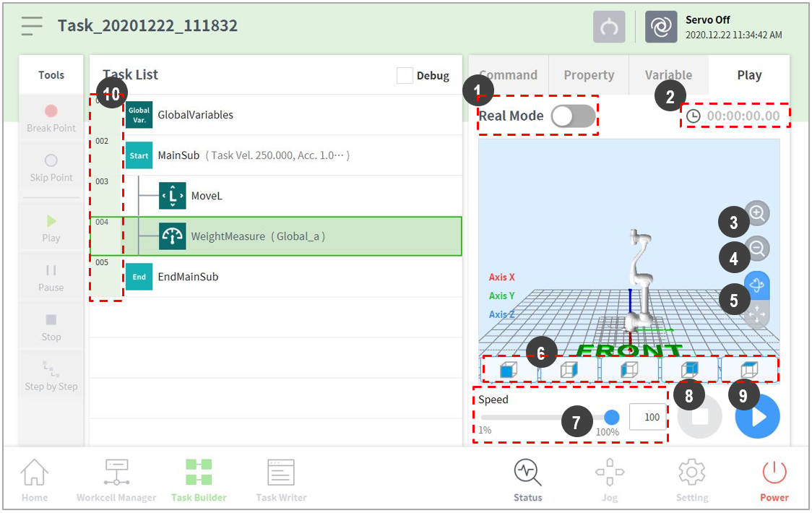Image resolution: width=812 pixels, height=513 pixels.
Task: Open the hamburger menu icon
Action: (x=31, y=26)
